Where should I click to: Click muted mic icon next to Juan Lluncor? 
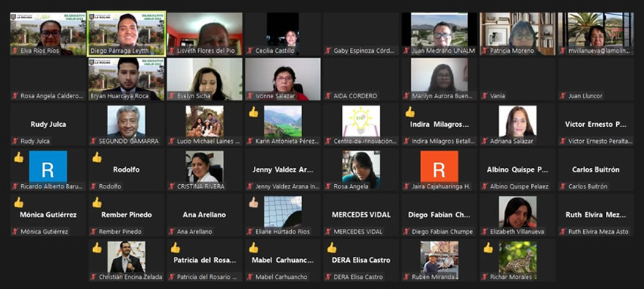coord(563,96)
